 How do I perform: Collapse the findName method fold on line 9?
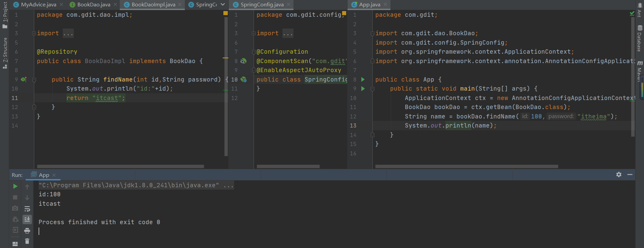click(x=34, y=80)
